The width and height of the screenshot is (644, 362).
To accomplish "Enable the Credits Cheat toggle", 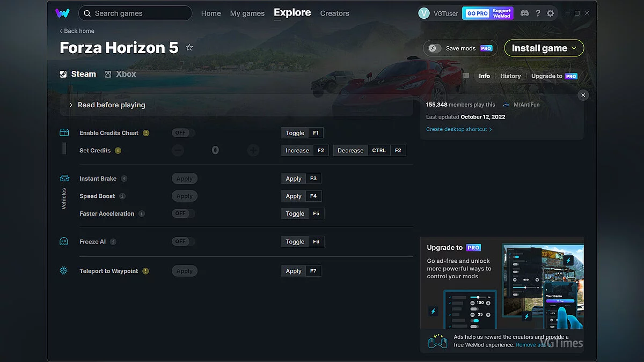I will pyautogui.click(x=182, y=132).
